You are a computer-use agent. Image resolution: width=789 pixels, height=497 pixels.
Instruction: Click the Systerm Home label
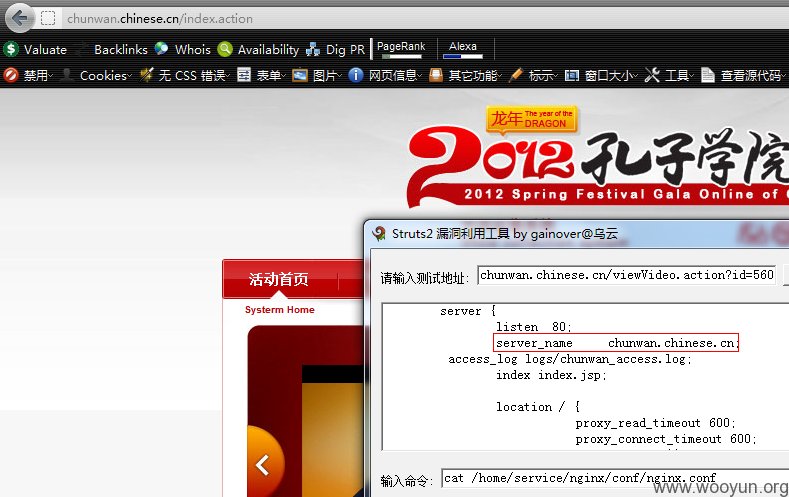click(x=280, y=309)
